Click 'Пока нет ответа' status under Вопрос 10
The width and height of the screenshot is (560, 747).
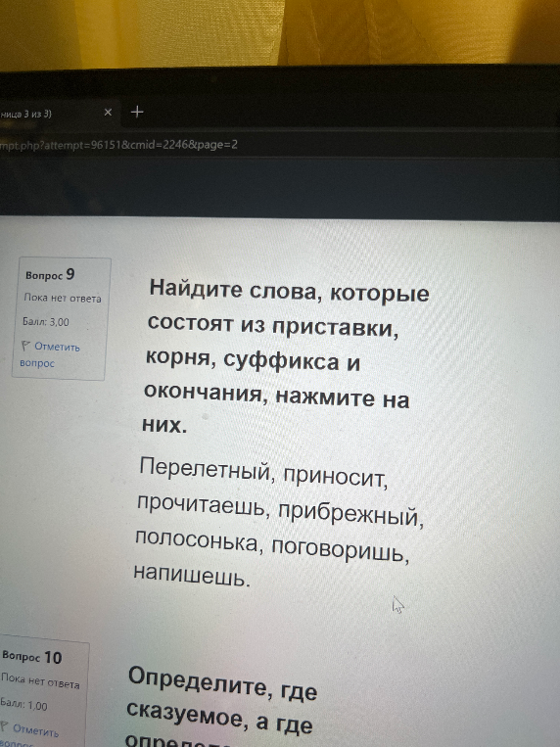pos(40,680)
